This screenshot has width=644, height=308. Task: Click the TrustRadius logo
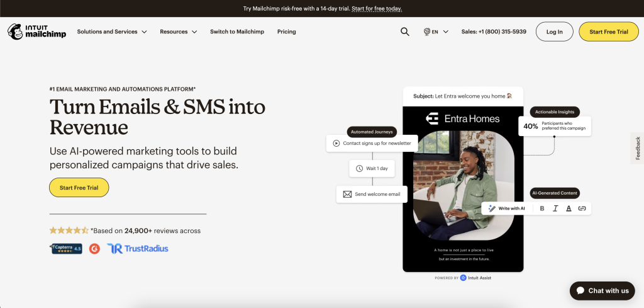point(137,248)
